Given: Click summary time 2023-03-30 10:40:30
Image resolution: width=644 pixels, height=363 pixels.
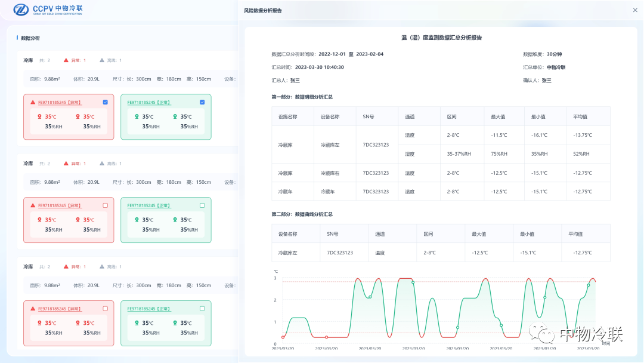Looking at the screenshot, I should click(320, 67).
